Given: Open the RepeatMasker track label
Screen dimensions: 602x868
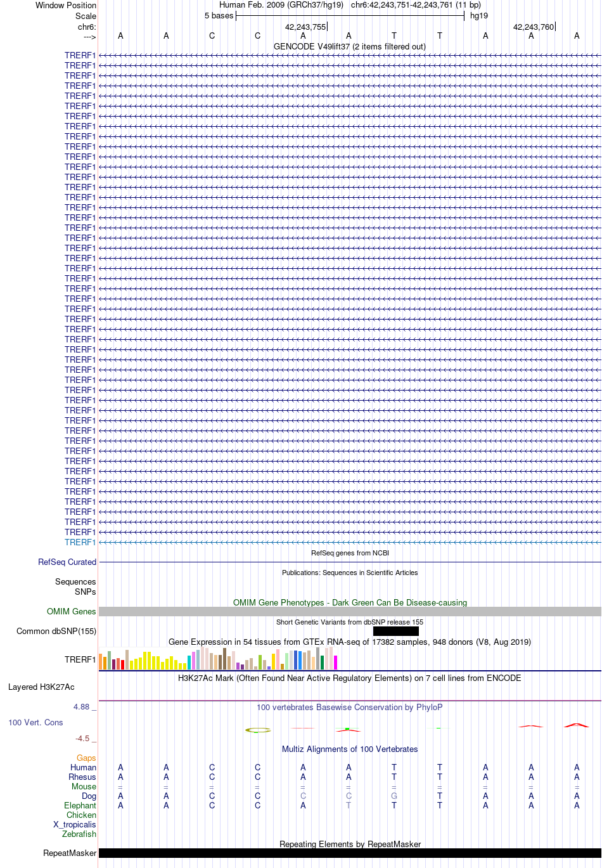Looking at the screenshot, I should point(70,853).
